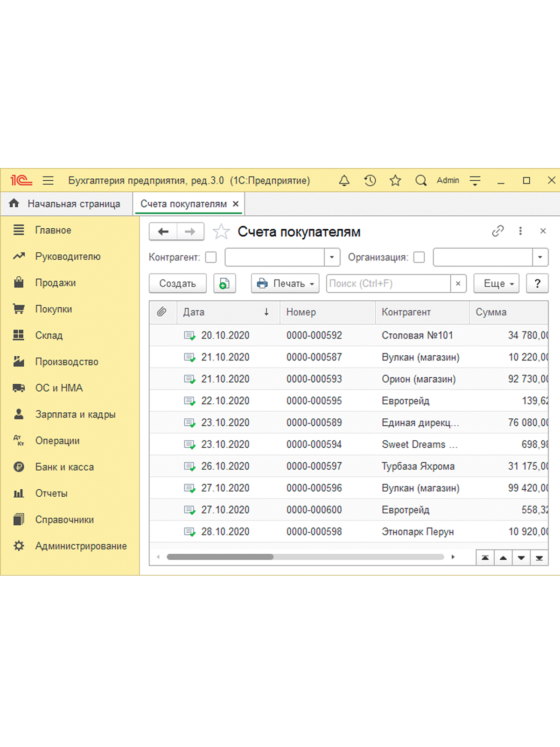This screenshot has height=747, width=560.
Task: Open favorites star in title bar
Action: pyautogui.click(x=395, y=180)
